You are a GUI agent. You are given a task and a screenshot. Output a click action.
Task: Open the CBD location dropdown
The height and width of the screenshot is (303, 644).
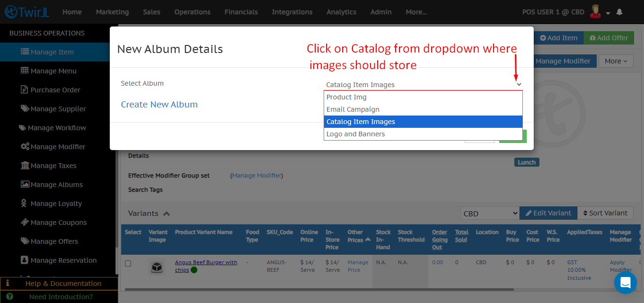point(489,213)
